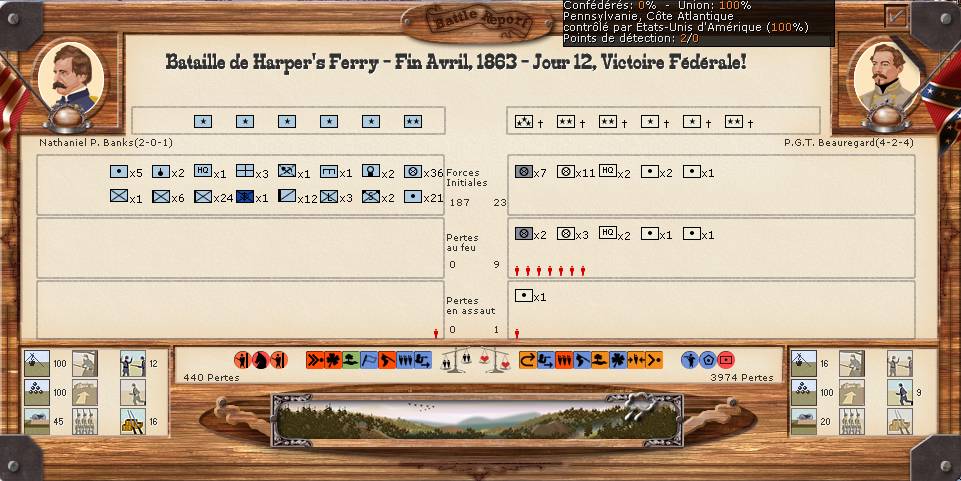Image resolution: width=961 pixels, height=481 pixels.
Task: Select the Union two-star general icon
Action: [412, 121]
